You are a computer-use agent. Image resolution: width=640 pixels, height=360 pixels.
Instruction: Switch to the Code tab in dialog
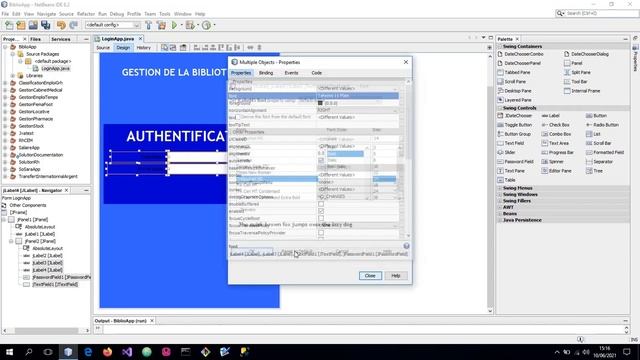click(x=317, y=73)
